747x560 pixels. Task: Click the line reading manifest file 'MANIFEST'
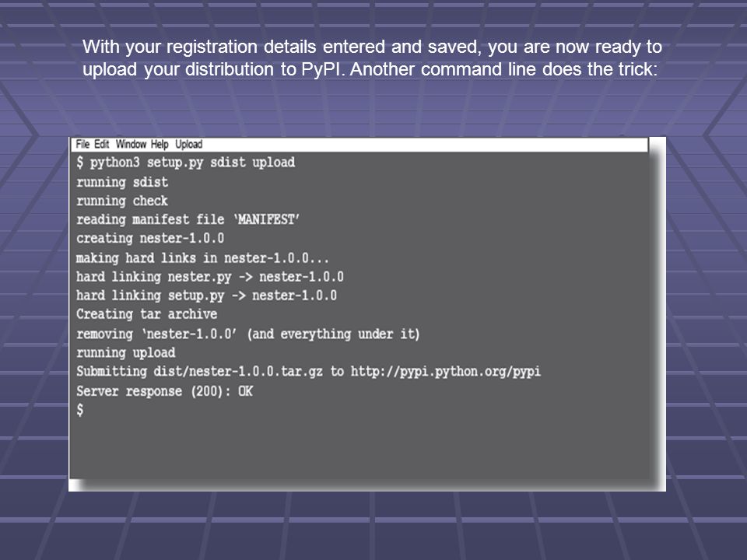pos(188,219)
